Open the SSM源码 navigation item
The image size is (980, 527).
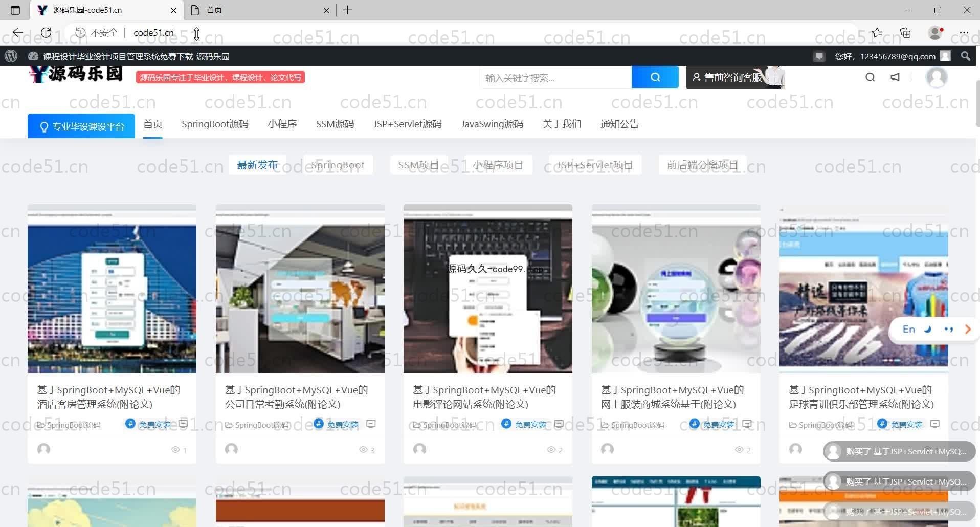click(335, 124)
